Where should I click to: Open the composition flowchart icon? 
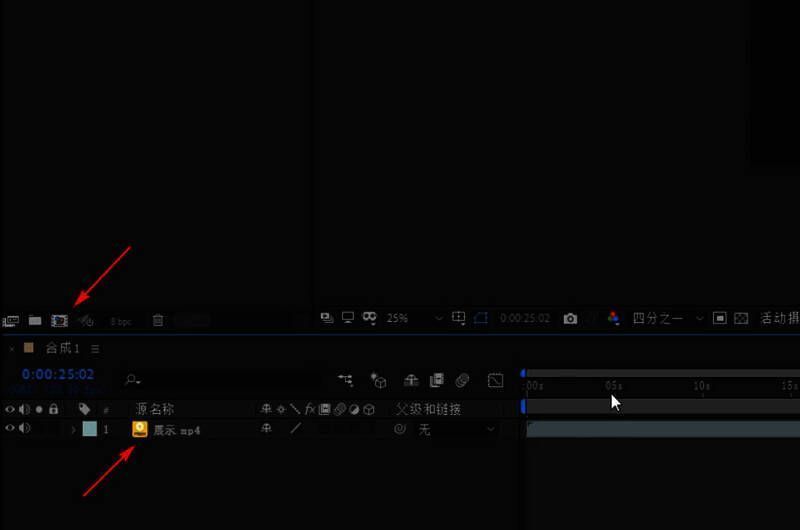tap(346, 380)
